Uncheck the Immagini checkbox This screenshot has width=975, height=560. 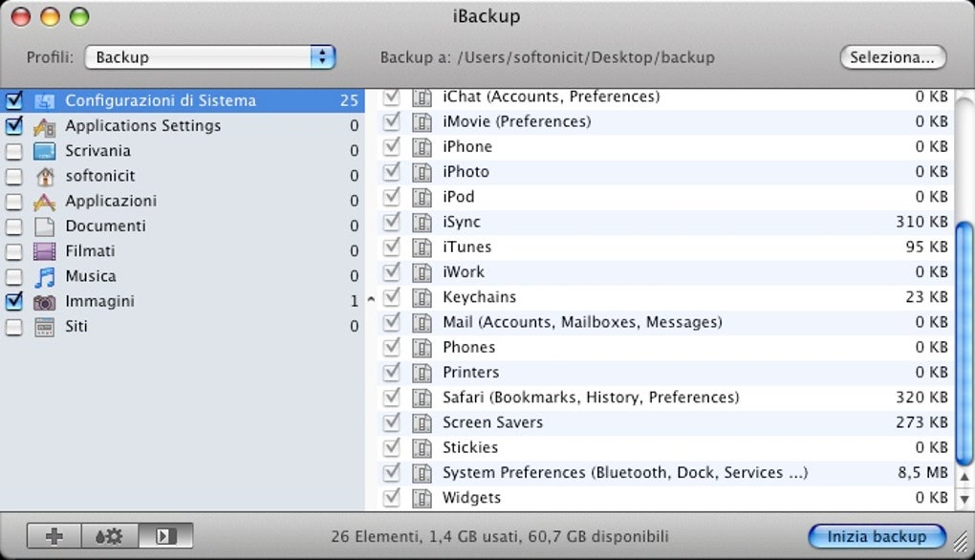[13, 302]
